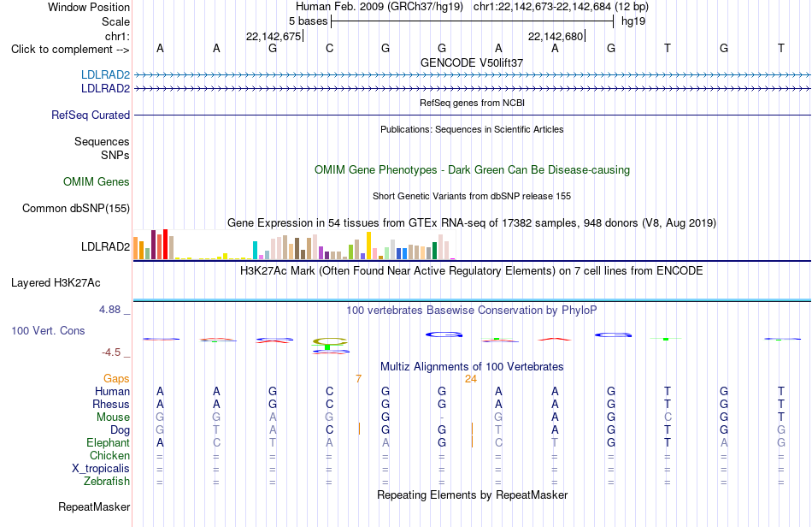Click the Zebrafish species label

click(106, 482)
